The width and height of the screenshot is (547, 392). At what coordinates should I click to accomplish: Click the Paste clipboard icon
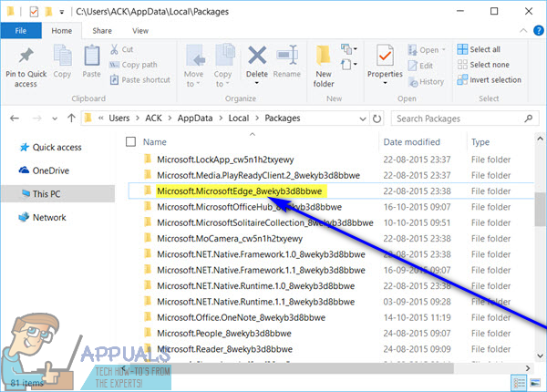pos(92,56)
